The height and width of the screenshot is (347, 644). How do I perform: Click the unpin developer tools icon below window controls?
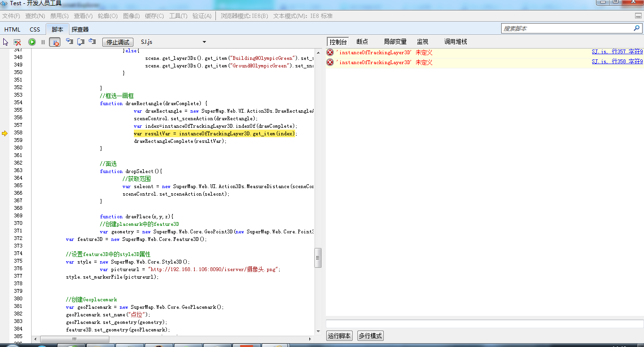coord(638,16)
